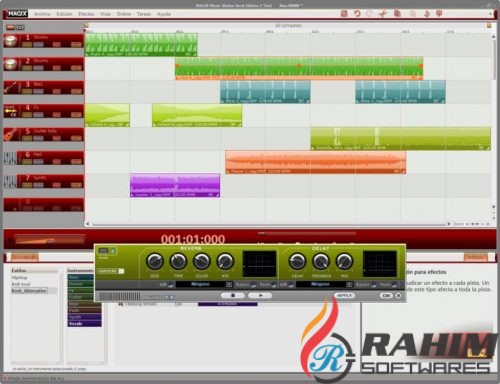This screenshot has width=500, height=384.
Task: Click the left scroll arrow below the arranger
Action: coord(87,224)
